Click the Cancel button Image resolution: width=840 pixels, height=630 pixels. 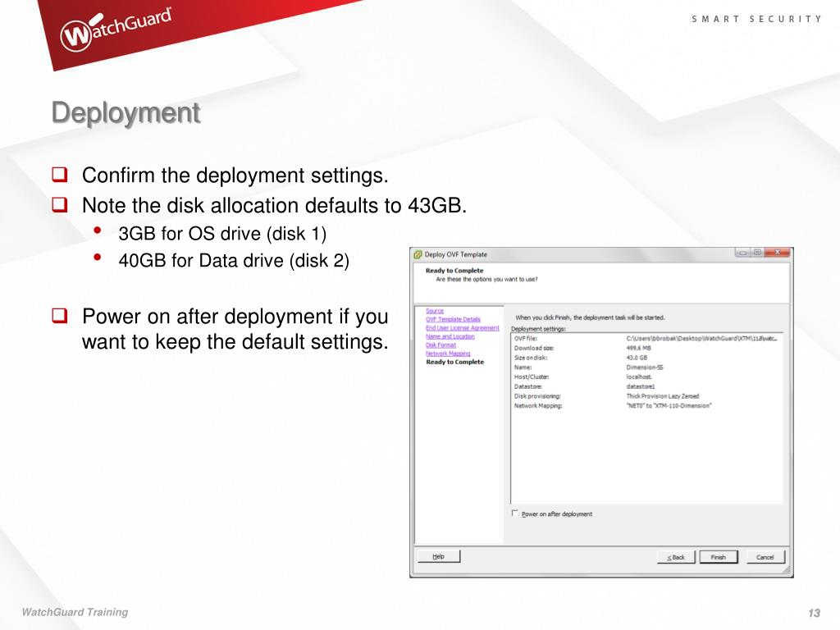(765, 557)
